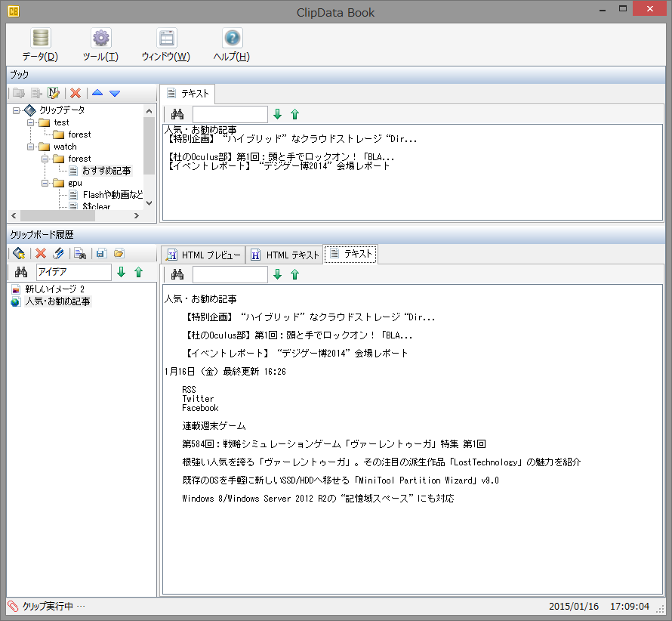Switch to the HTML プレビュー tab
The image size is (672, 621).
[203, 254]
